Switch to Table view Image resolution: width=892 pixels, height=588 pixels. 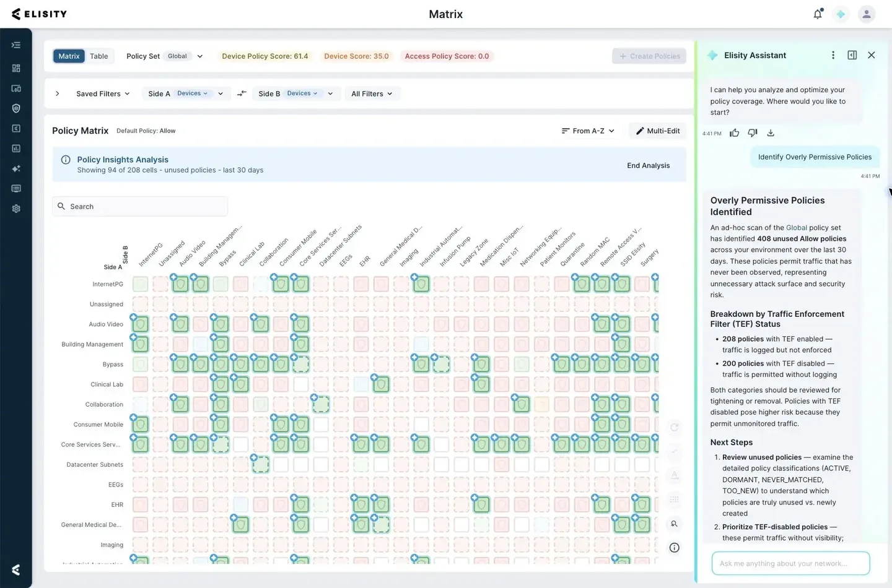coord(98,56)
